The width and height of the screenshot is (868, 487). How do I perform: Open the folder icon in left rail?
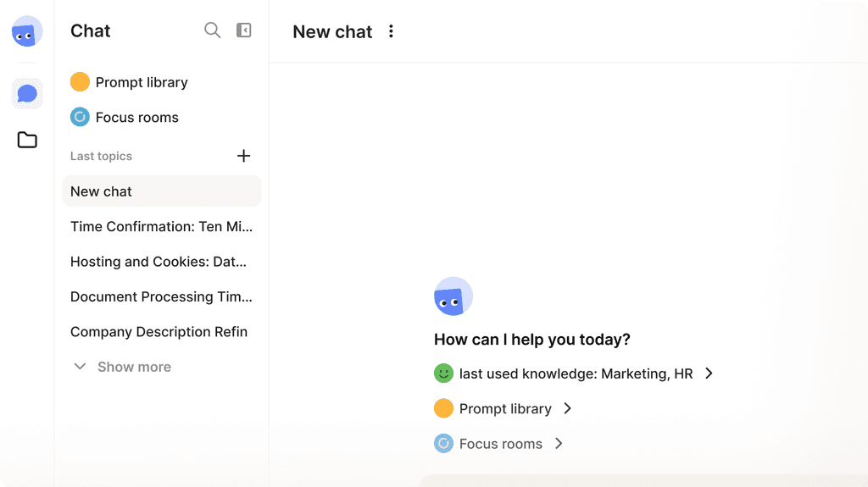point(27,140)
